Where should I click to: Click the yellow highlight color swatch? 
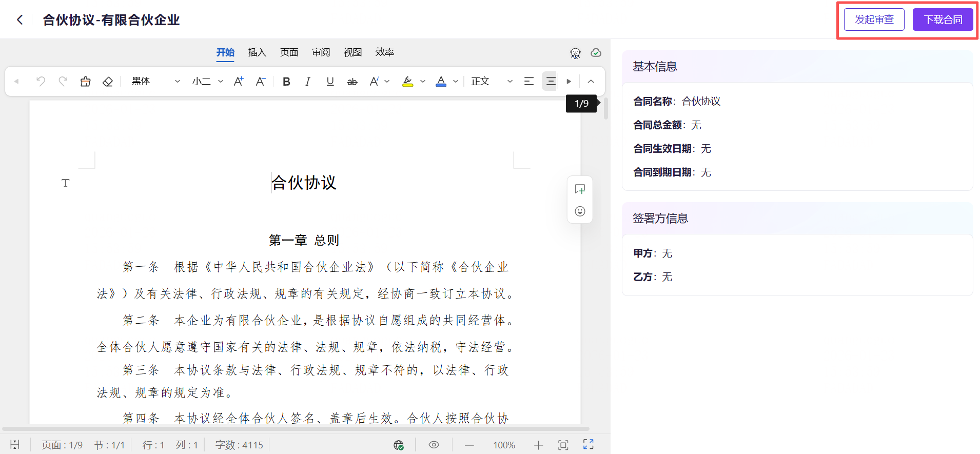click(408, 82)
